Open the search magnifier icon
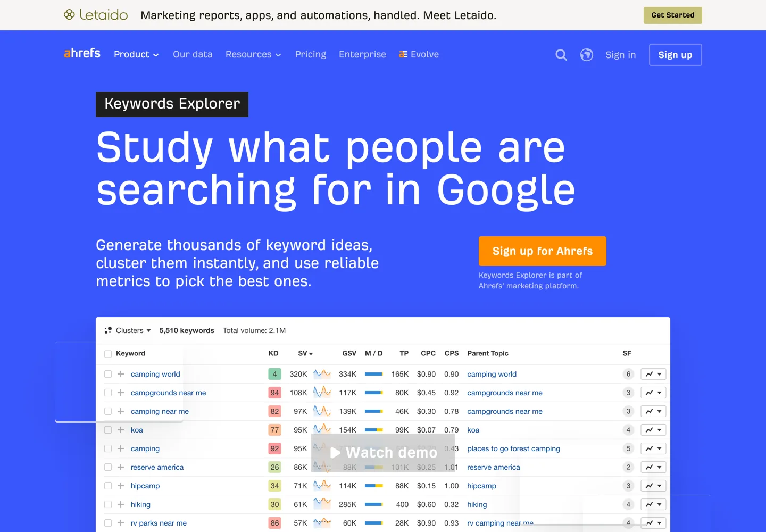766x532 pixels. click(x=561, y=55)
